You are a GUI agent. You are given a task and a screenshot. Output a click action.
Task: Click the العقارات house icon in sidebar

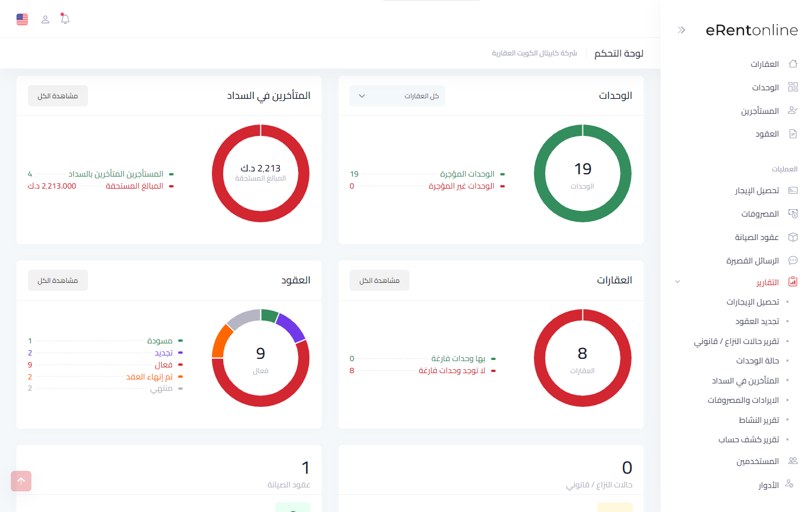tap(793, 64)
